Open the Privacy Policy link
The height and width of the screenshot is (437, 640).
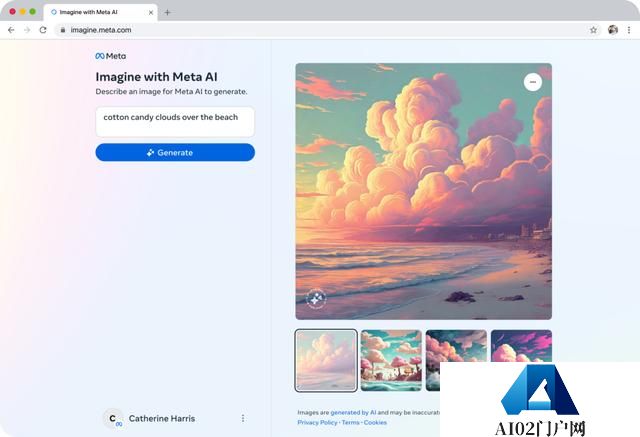click(x=317, y=423)
